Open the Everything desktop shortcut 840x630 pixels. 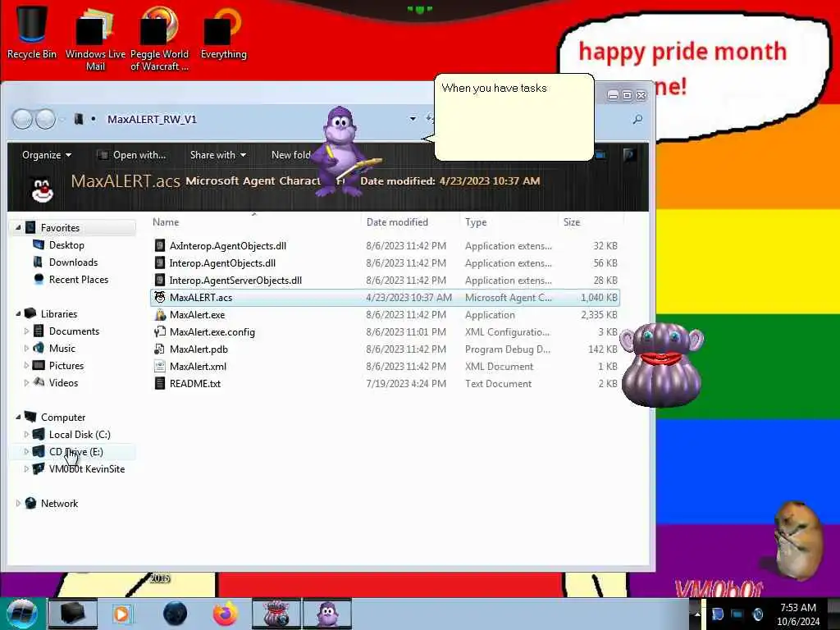223,31
